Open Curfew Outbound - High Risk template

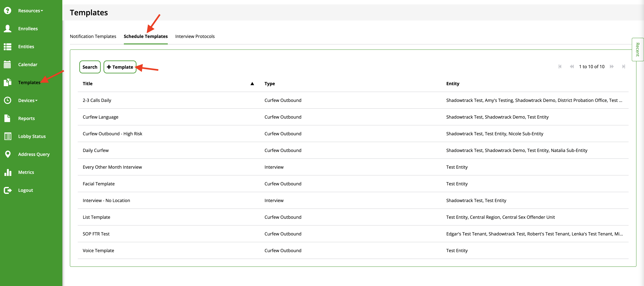(x=113, y=134)
